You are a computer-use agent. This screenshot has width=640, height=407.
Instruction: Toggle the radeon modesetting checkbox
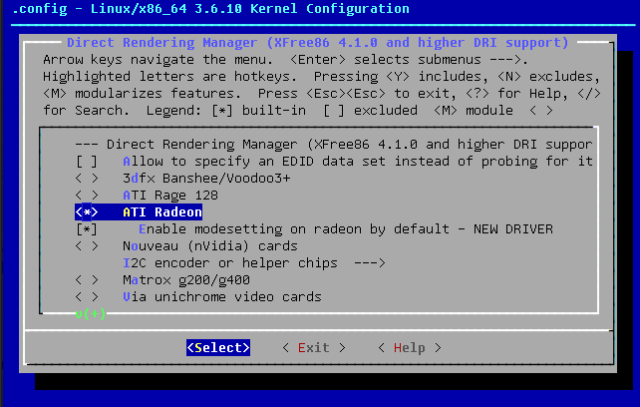click(x=87, y=229)
